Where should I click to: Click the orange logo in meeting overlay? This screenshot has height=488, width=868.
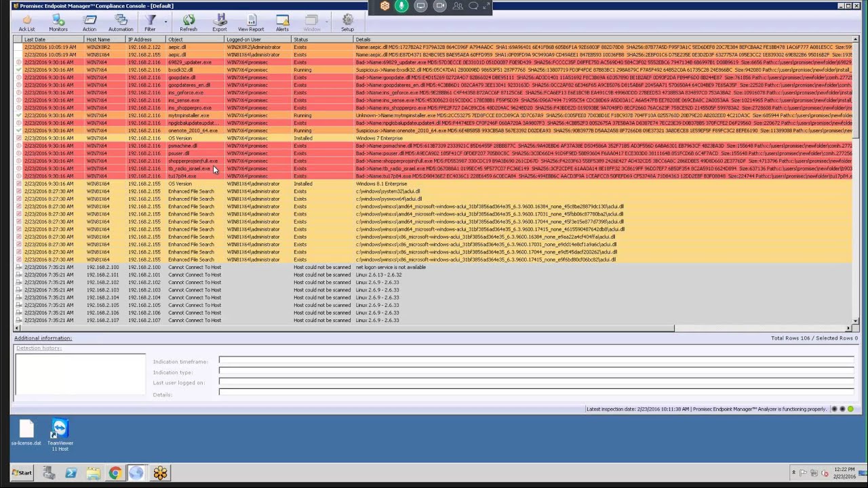tap(384, 6)
